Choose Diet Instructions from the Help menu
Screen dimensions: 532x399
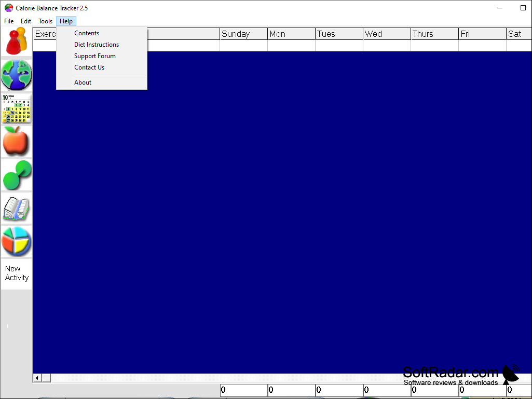[x=102, y=45]
